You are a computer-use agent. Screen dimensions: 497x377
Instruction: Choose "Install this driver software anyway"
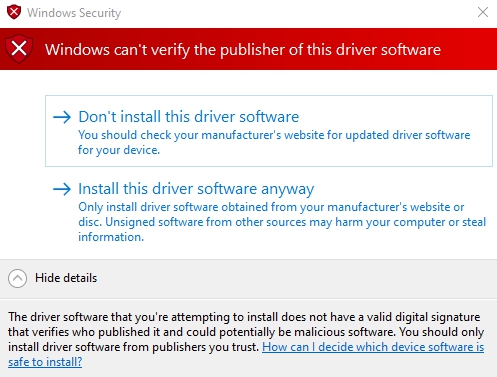[x=269, y=212]
